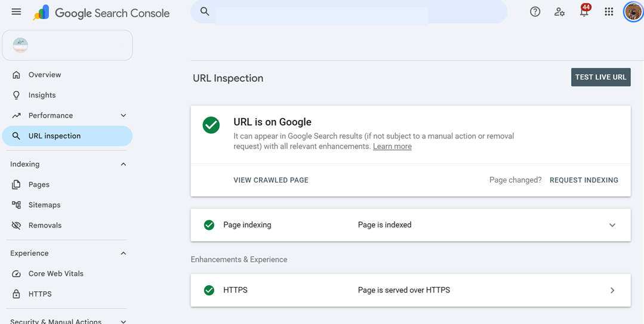Click the TEST LIVE URL button

tap(600, 77)
